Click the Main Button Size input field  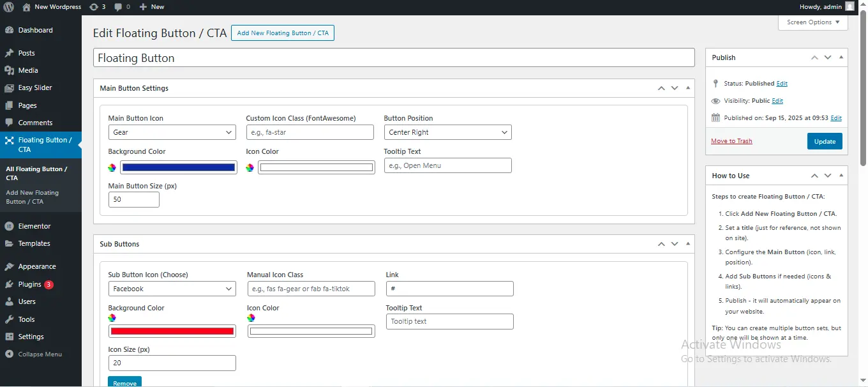[x=133, y=199]
